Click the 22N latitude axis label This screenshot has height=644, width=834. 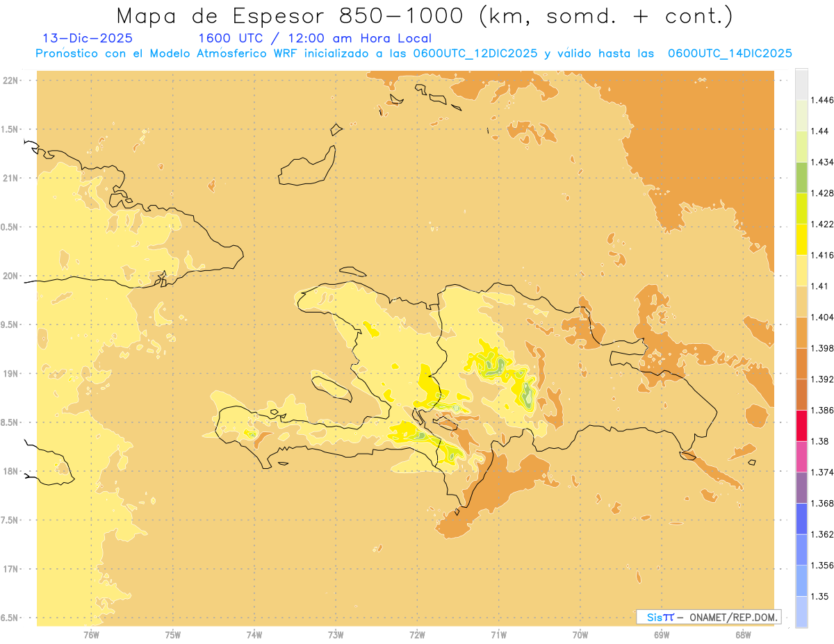click(11, 81)
